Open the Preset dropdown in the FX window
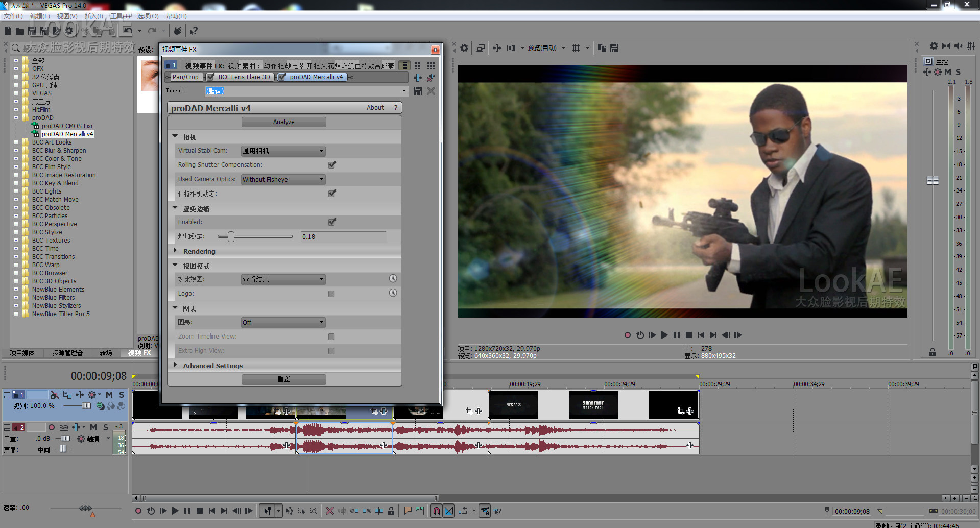The height and width of the screenshot is (528, 980). [x=404, y=91]
